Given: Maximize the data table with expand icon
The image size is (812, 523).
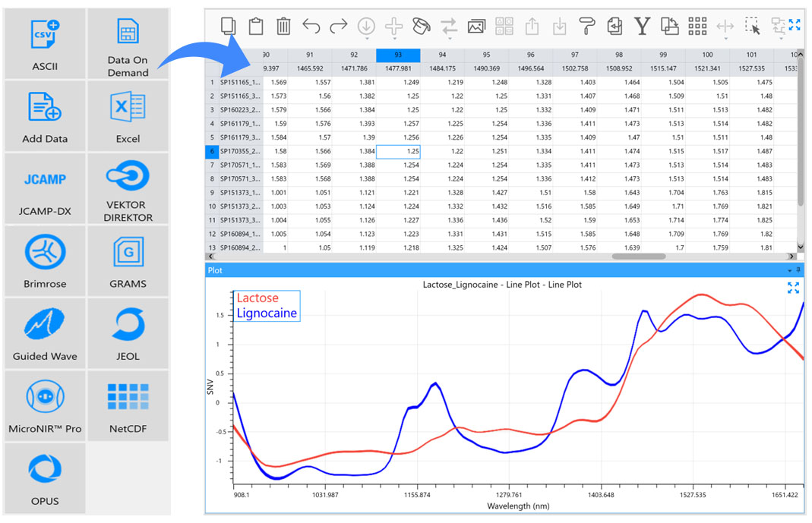Looking at the screenshot, I should coord(795,24).
